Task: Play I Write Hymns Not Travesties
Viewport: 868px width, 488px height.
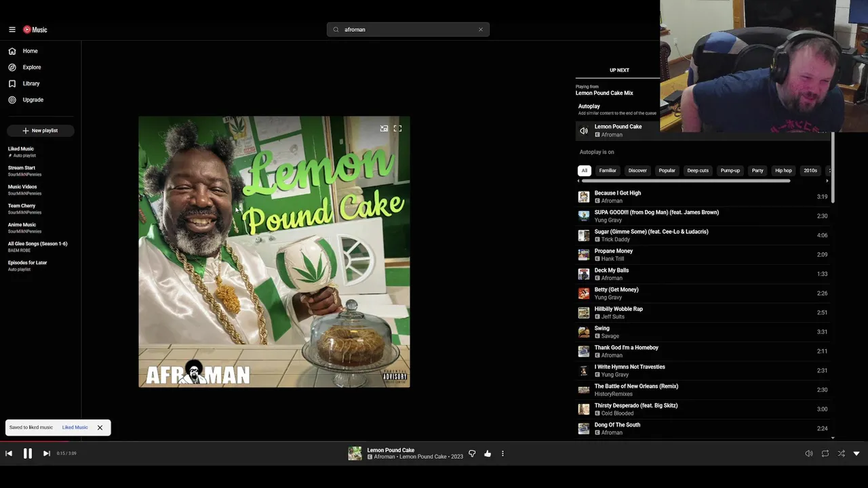Action: click(x=703, y=371)
